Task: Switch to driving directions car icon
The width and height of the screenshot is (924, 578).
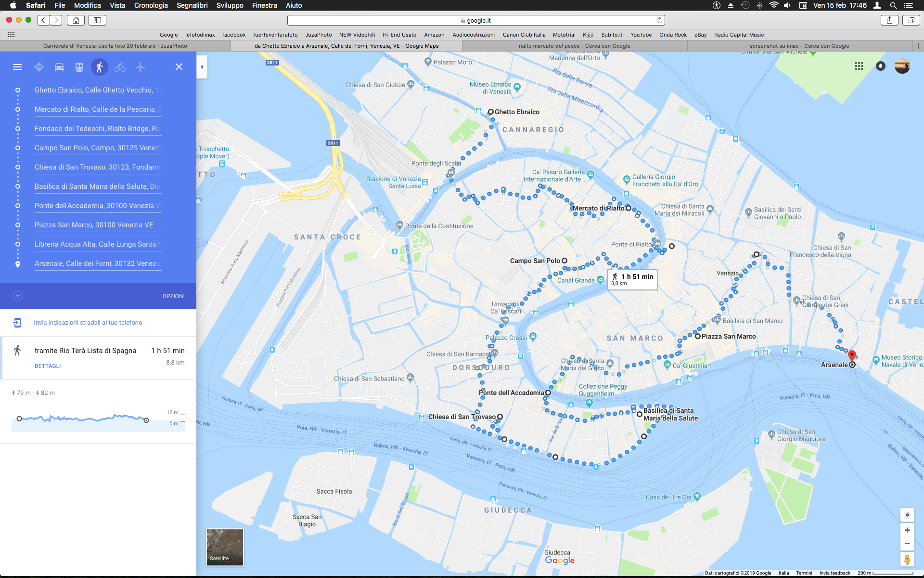Action: [59, 67]
